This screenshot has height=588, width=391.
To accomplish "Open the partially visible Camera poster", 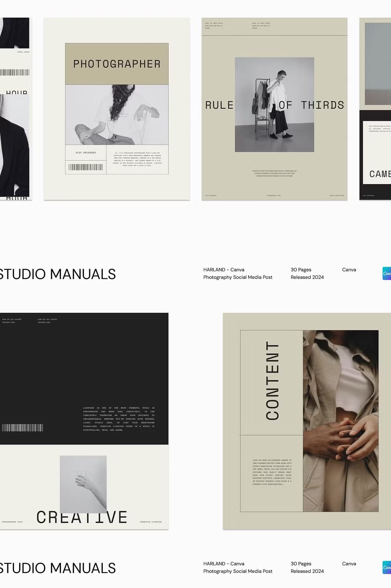I will 375,109.
